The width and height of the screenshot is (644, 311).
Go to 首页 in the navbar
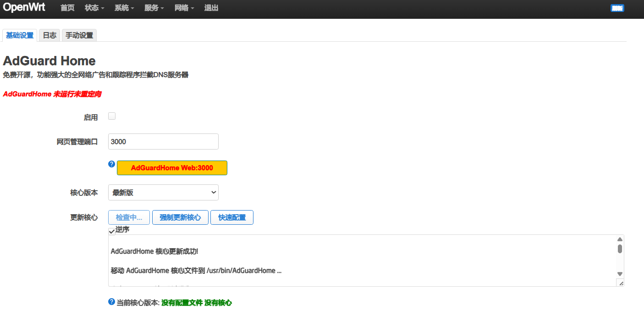pyautogui.click(x=67, y=8)
